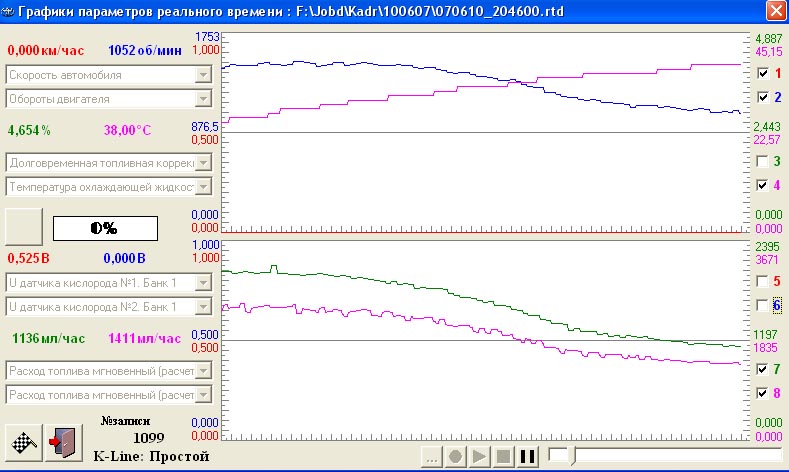This screenshot has height=472, width=789.
Task: Click the app icon in the title bar
Action: click(10, 11)
